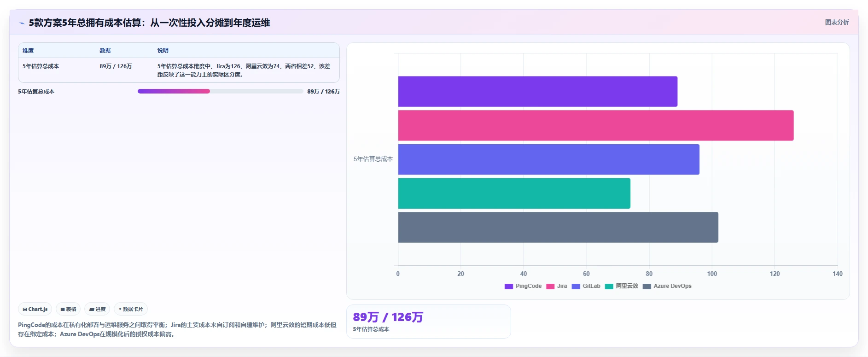Click the 维度 column header
Viewport: 868px width, 357px height.
pos(28,51)
